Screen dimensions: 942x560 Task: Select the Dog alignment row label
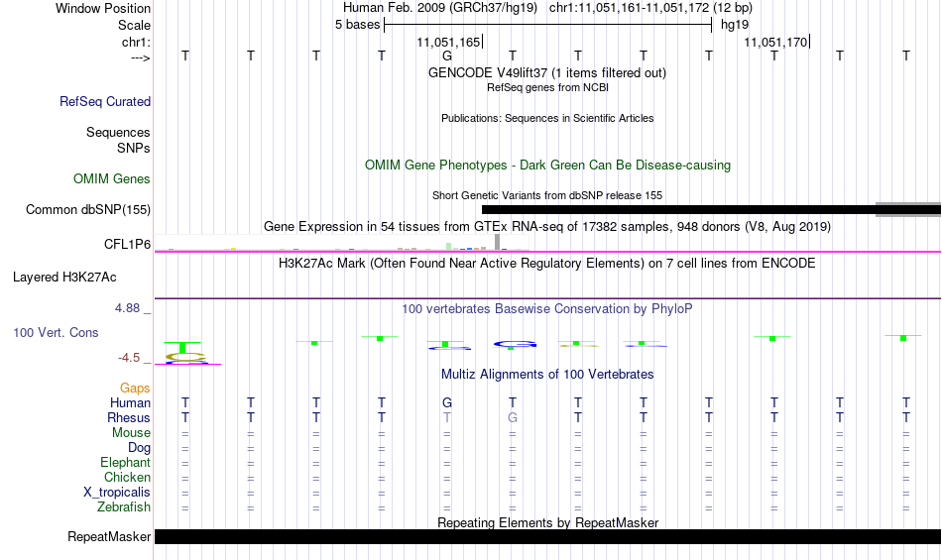[x=140, y=447]
